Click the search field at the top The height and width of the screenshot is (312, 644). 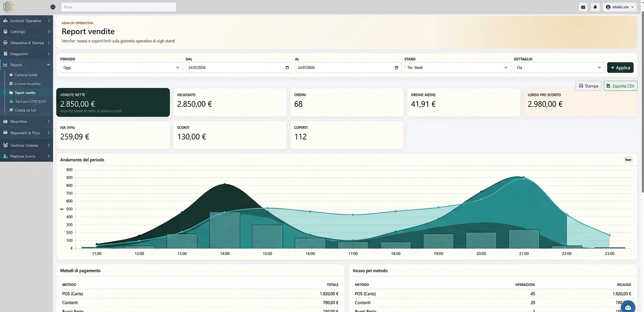[x=119, y=7]
